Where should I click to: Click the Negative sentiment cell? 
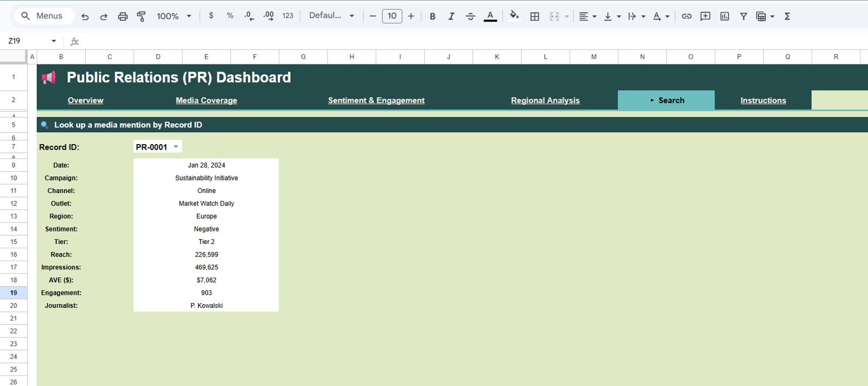pyautogui.click(x=206, y=229)
